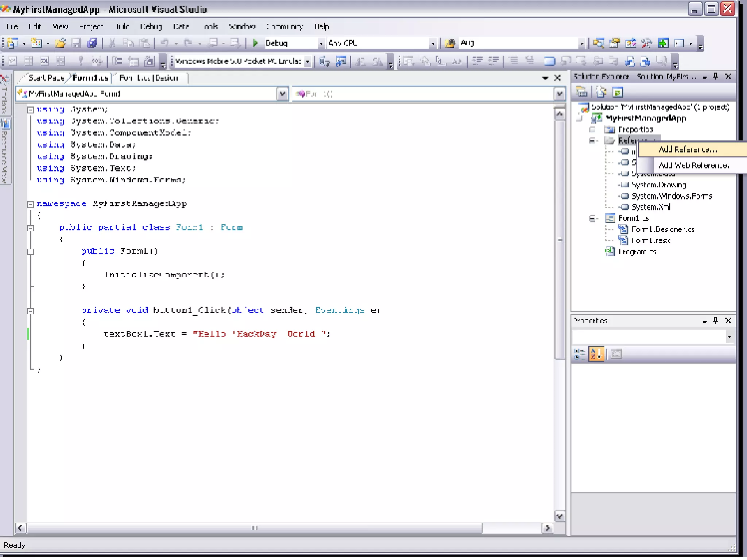Screen dimensions: 747x560
Task: Toggle auto-hide pin on Properties panel
Action: [x=715, y=320]
